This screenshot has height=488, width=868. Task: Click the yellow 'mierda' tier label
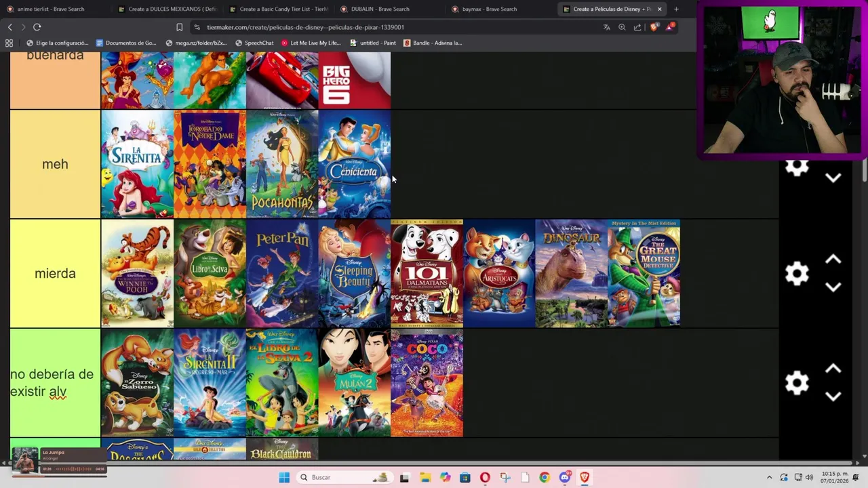[55, 273]
